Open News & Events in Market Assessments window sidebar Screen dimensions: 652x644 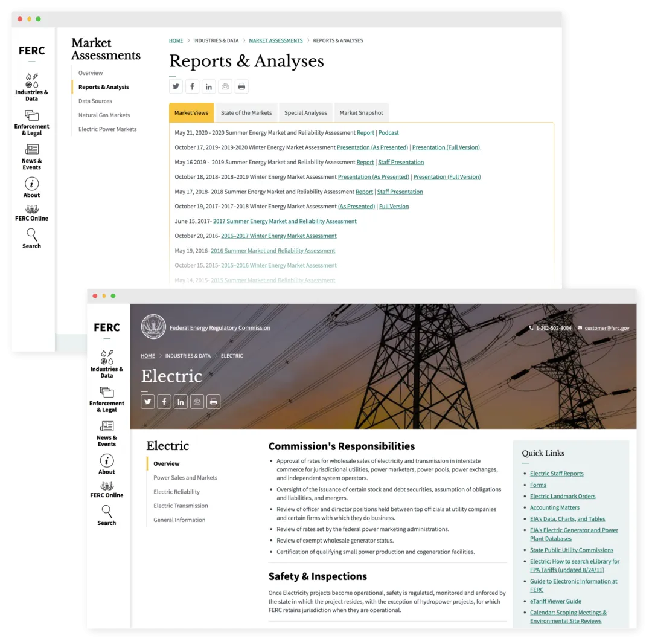[x=32, y=156]
